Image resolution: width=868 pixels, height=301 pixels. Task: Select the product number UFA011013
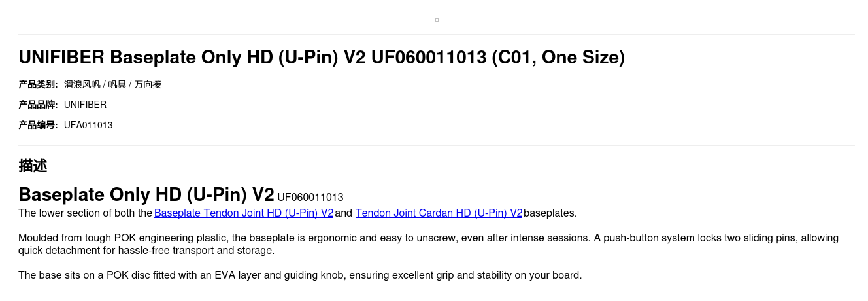click(x=88, y=125)
